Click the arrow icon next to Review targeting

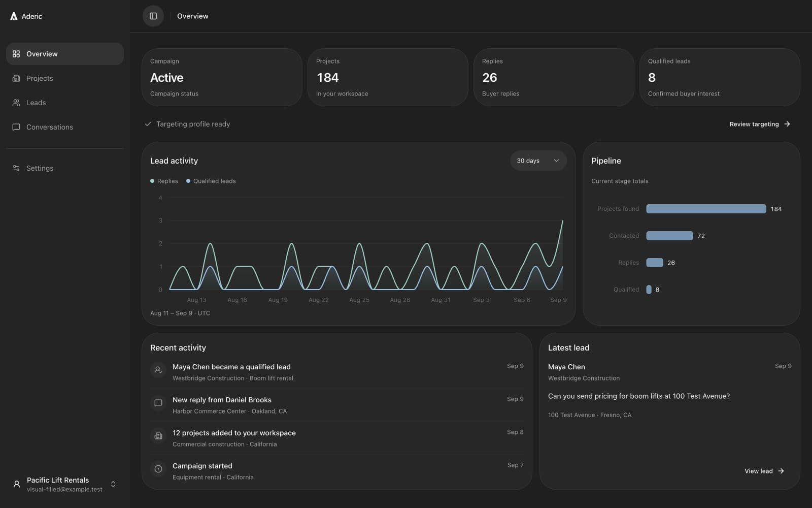pyautogui.click(x=787, y=124)
